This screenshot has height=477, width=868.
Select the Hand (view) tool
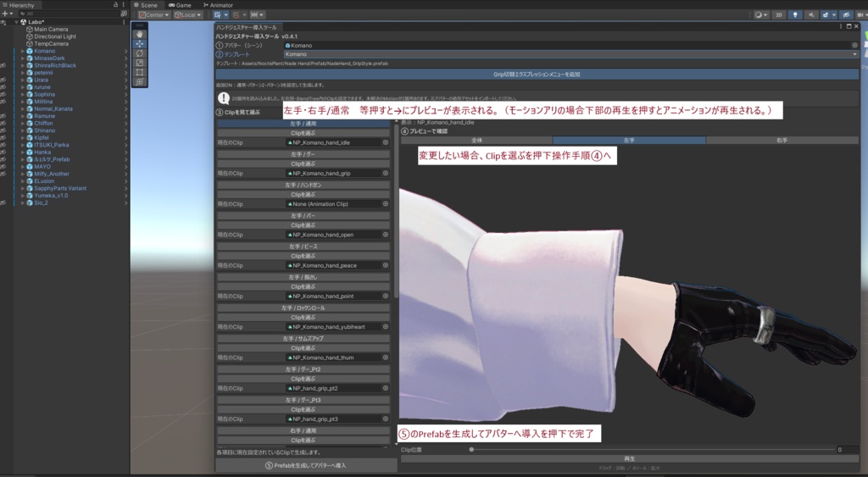click(x=140, y=34)
